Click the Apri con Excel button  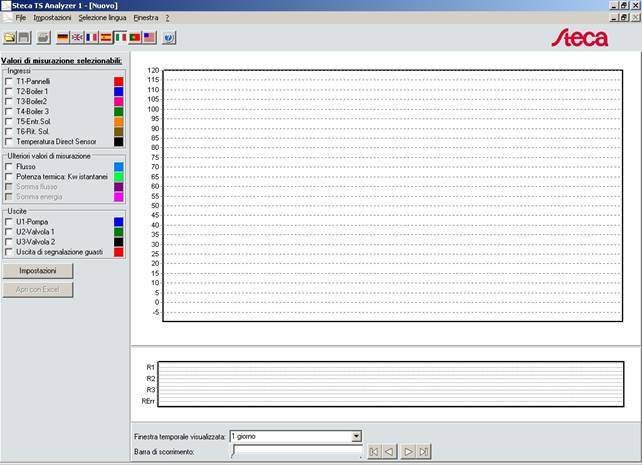[38, 289]
